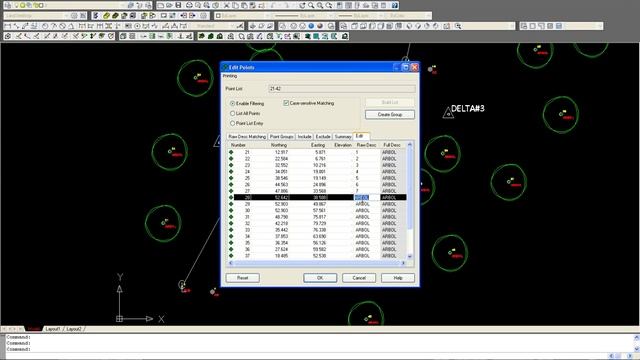The width and height of the screenshot is (640, 360).
Task: Switch to the Raw Desc Matching tab
Action: click(247, 137)
